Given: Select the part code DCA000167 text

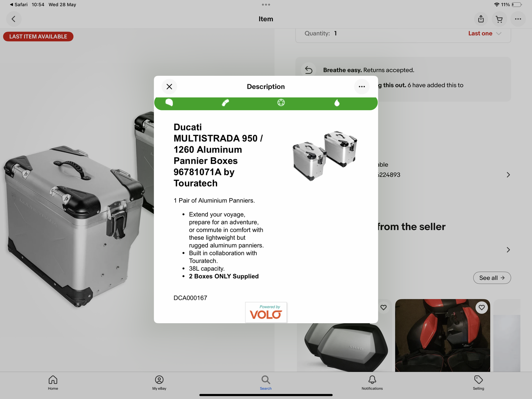Looking at the screenshot, I should coord(190,298).
